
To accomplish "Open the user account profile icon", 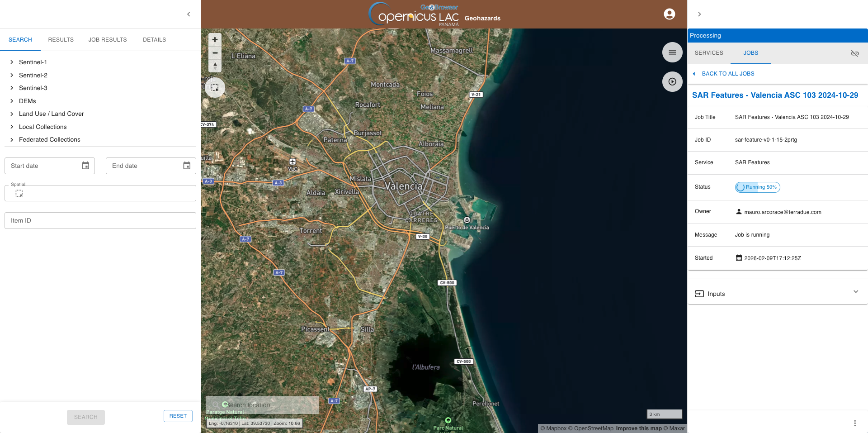I will tap(669, 14).
